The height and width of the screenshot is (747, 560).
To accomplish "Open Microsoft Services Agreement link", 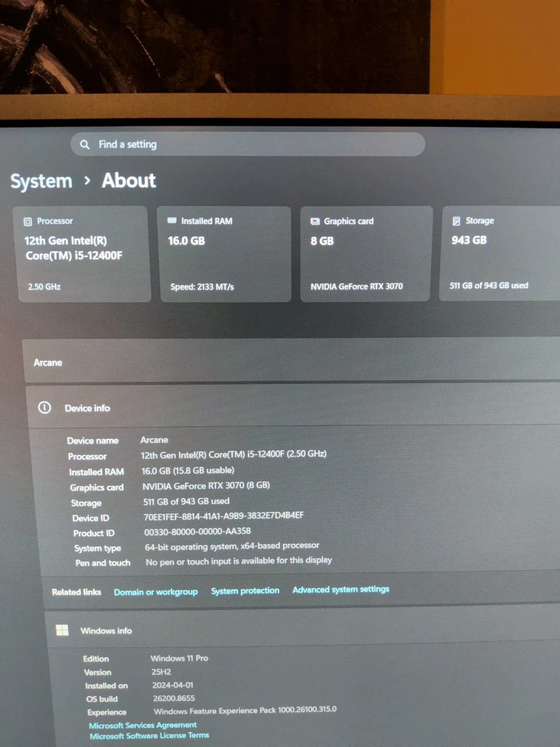I will click(x=143, y=725).
